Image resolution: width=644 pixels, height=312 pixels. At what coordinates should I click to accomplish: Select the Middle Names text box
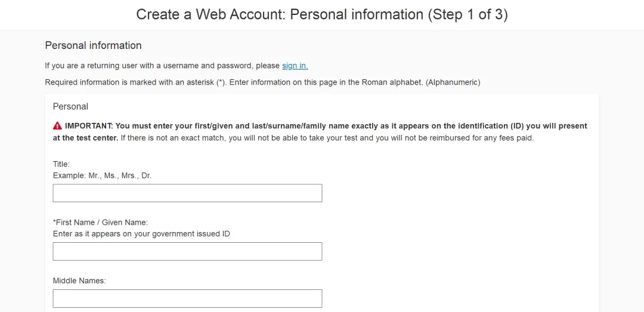pos(187,298)
